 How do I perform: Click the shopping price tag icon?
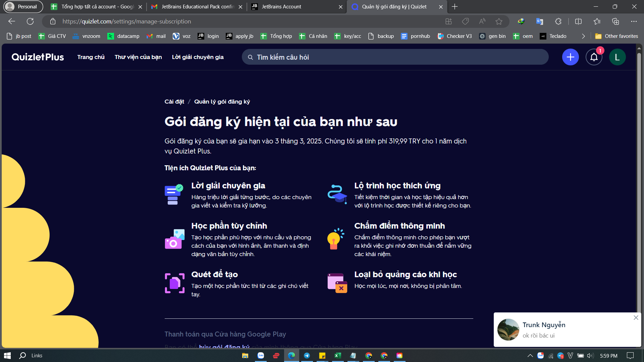(465, 21)
